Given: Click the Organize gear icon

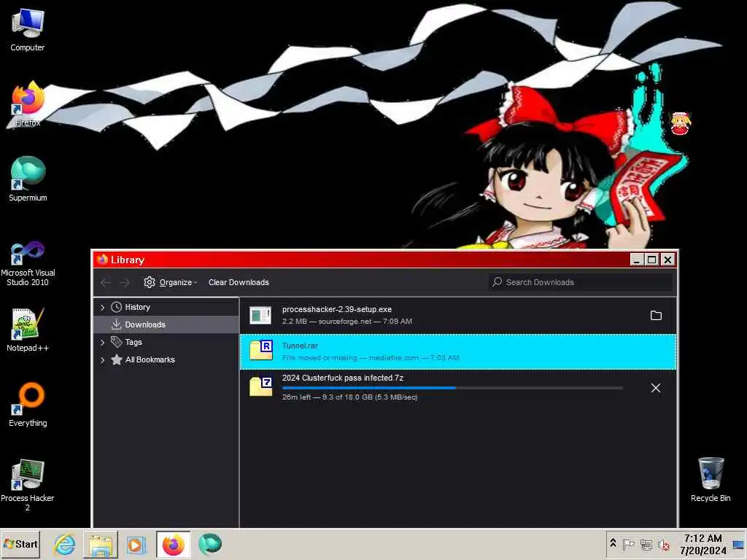Looking at the screenshot, I should click(149, 282).
